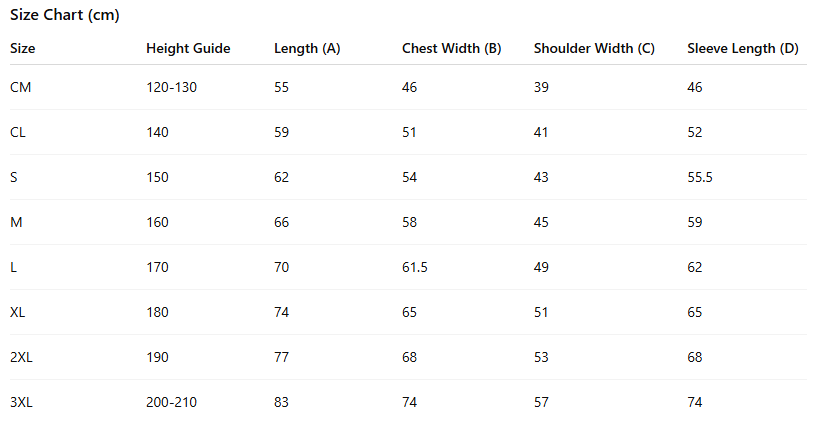Select the CL size row label
This screenshot has height=426, width=817.
pyautogui.click(x=19, y=132)
